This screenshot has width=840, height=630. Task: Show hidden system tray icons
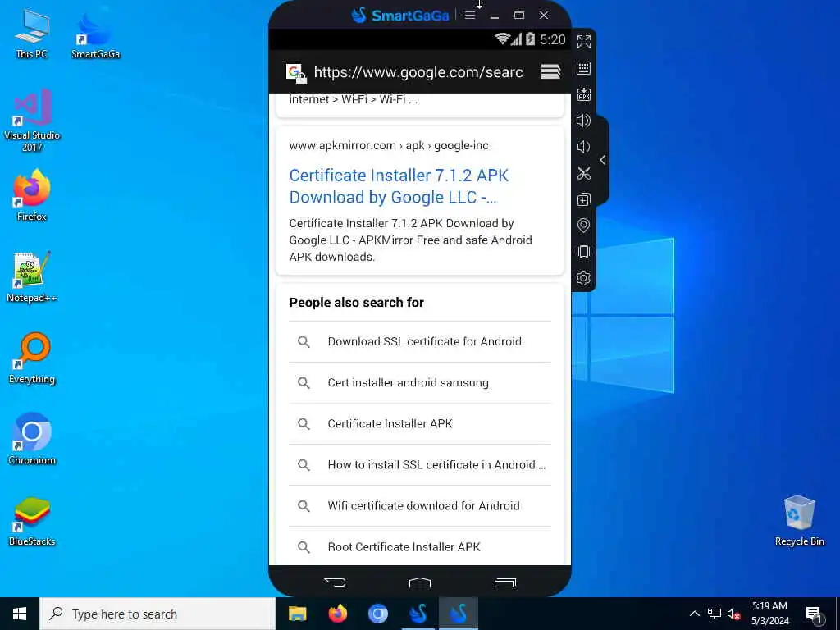tap(694, 614)
